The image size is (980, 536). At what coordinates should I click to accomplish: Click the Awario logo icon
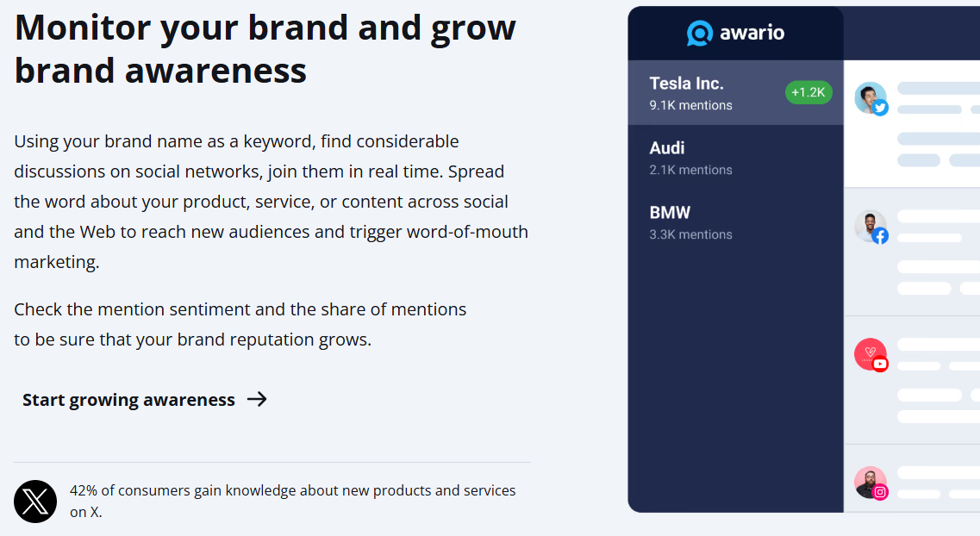699,33
